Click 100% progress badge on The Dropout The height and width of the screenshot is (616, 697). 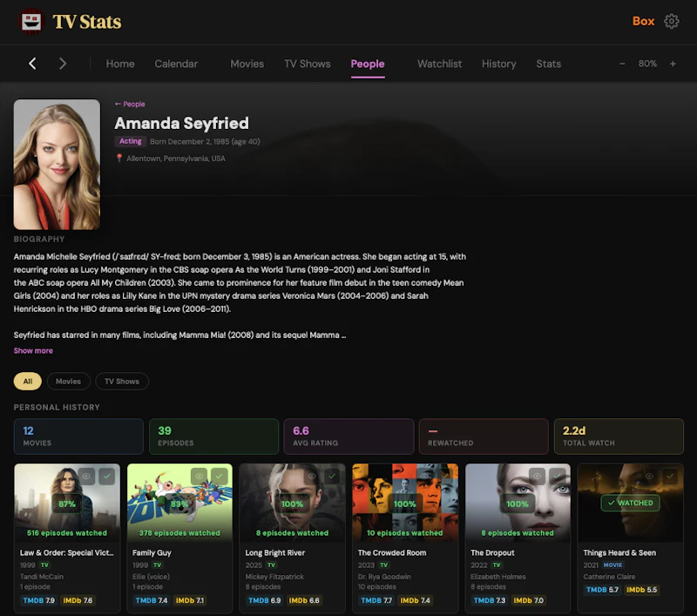point(518,504)
